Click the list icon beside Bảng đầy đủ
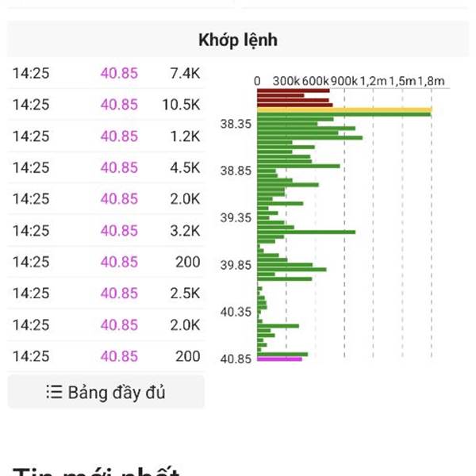This screenshot has width=476, height=476. [54, 392]
